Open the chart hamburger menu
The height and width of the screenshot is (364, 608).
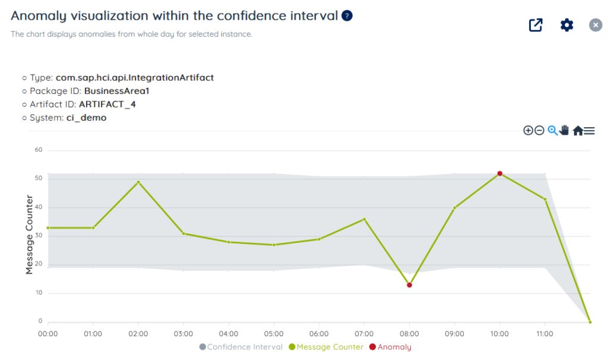[589, 131]
